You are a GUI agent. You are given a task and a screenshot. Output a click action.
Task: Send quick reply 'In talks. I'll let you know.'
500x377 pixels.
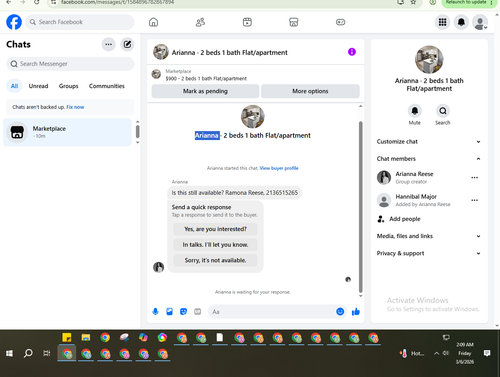[x=215, y=245]
